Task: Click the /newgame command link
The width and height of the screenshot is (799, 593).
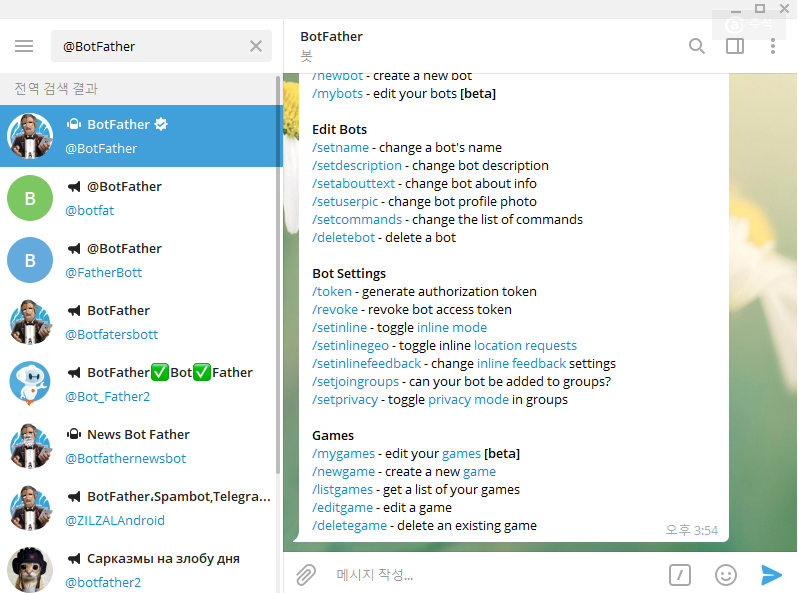Action: click(x=343, y=472)
